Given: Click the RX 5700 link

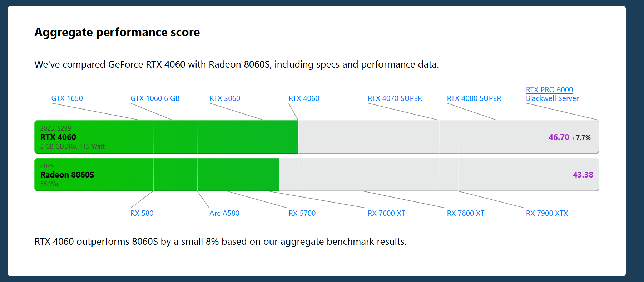Looking at the screenshot, I should point(302,213).
